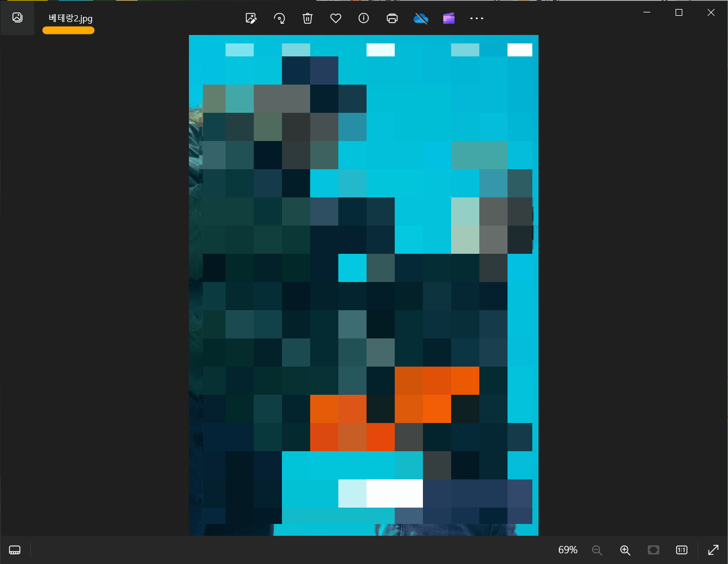Zoom out with the minus magnifier

pyautogui.click(x=597, y=550)
